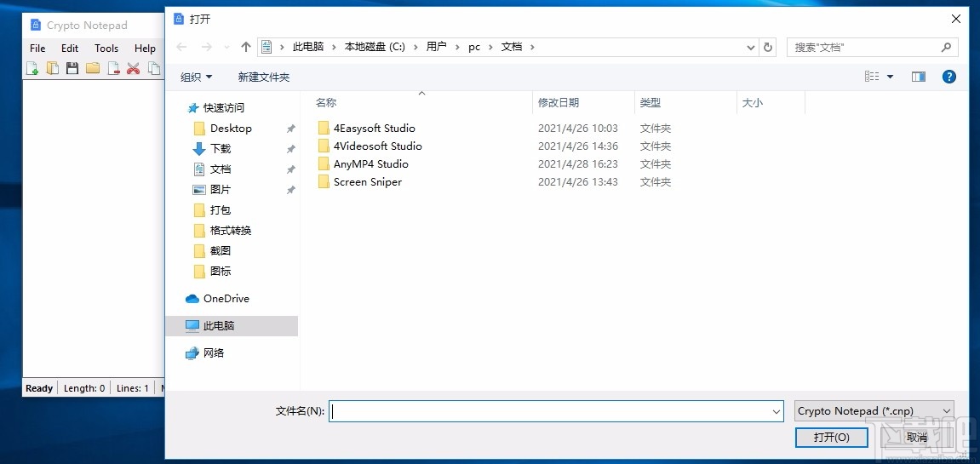Click New file icon in Crypto Notepad toolbar
The height and width of the screenshot is (464, 980).
tap(32, 68)
